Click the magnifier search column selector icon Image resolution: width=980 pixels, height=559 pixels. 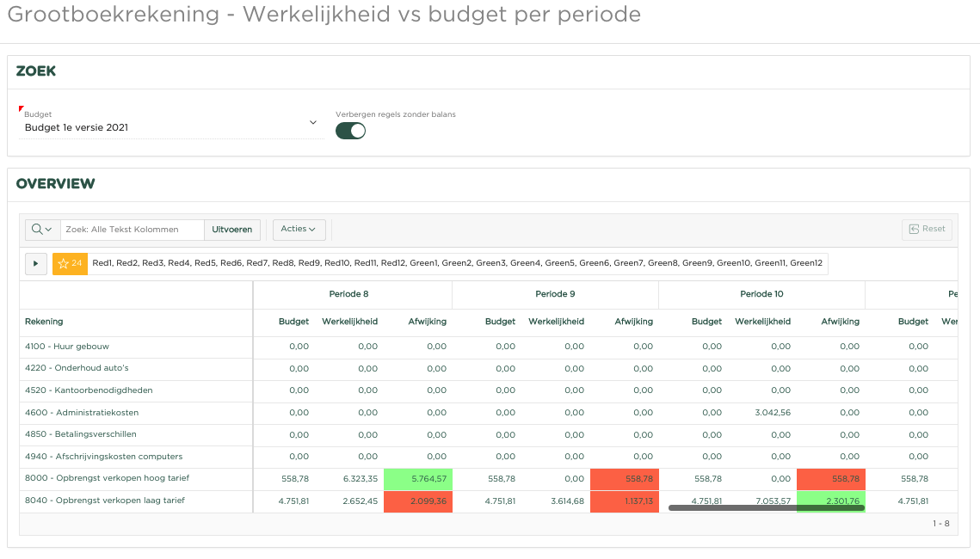42,229
